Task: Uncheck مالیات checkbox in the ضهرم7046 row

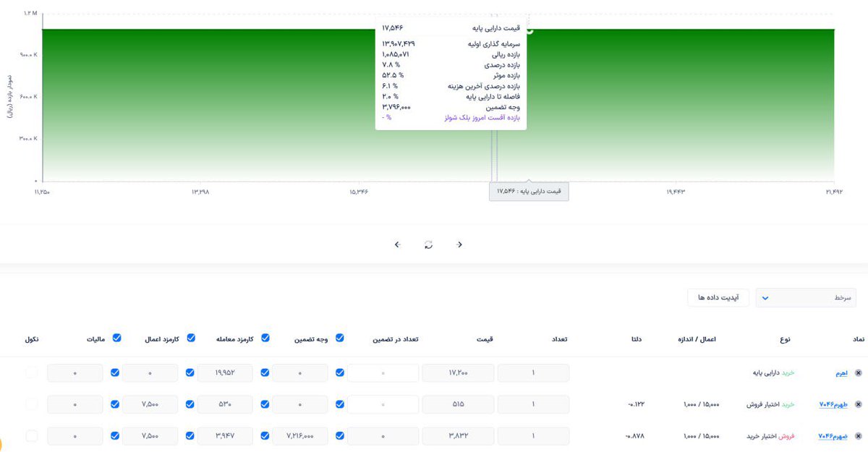Action: [x=116, y=436]
